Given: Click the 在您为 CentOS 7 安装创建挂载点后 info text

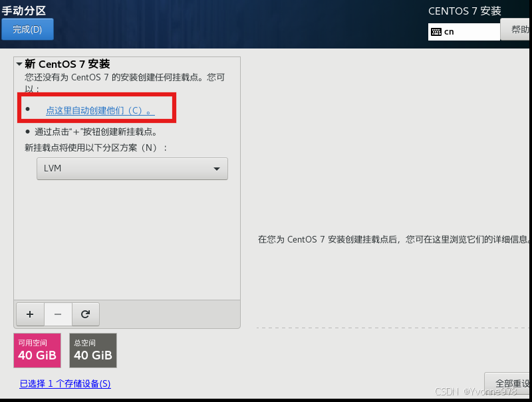Looking at the screenshot, I should 394,239.
